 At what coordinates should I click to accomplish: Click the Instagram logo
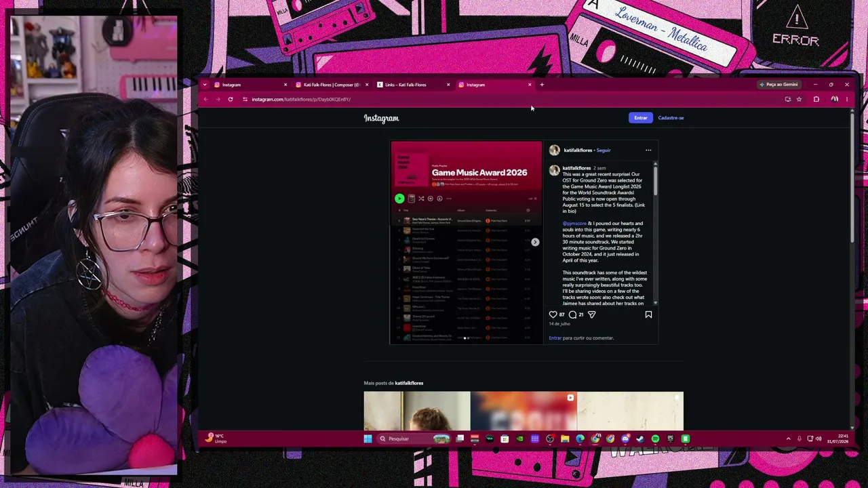(x=381, y=119)
